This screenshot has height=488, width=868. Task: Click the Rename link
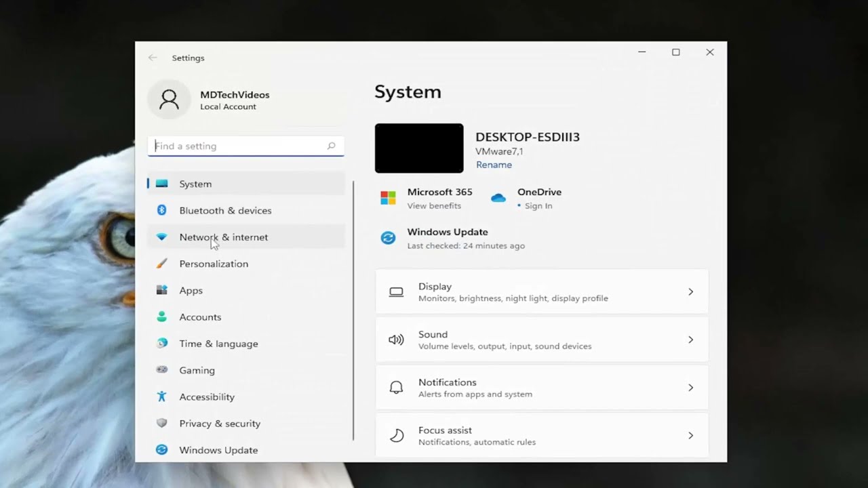[x=494, y=165]
